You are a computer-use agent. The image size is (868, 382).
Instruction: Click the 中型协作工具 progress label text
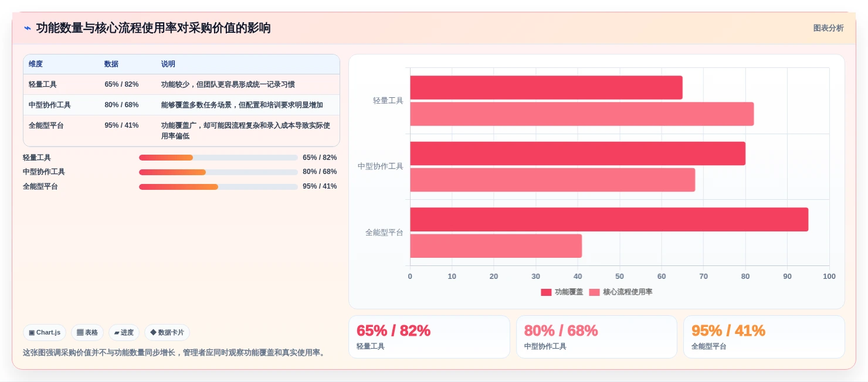click(44, 172)
